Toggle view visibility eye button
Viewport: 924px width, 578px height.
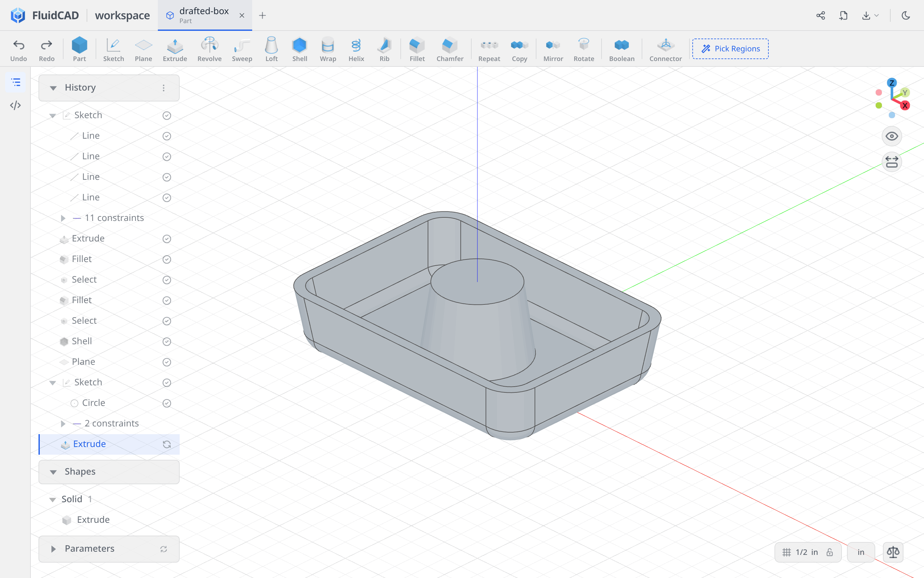pyautogui.click(x=892, y=136)
